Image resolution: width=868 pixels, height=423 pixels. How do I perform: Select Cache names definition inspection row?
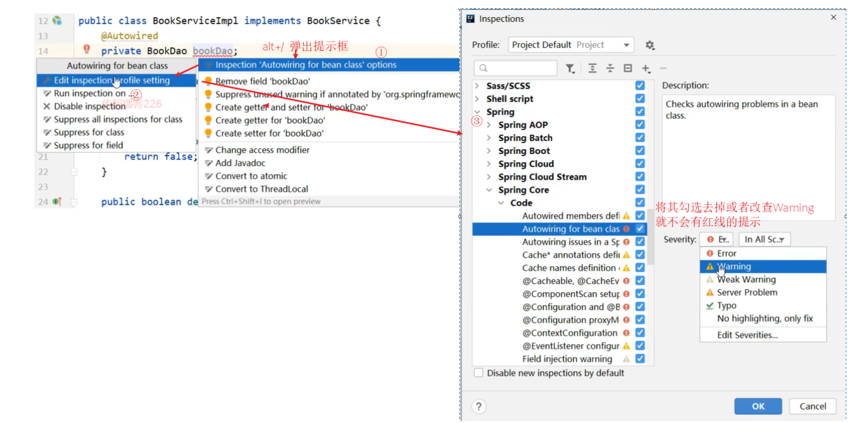(x=559, y=268)
